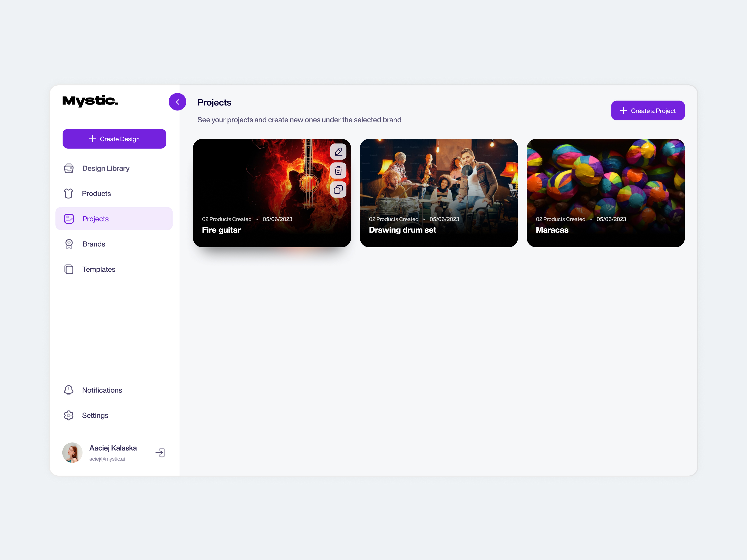Collapse the sidebar with the purple chevron

point(177,102)
